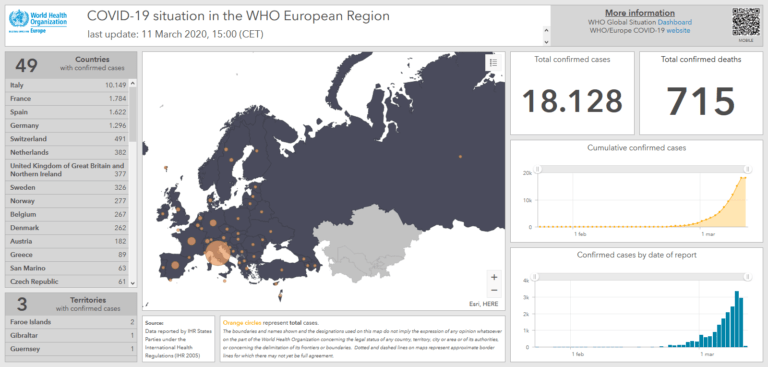
Task: Open the map legend list icon
Action: [x=493, y=62]
